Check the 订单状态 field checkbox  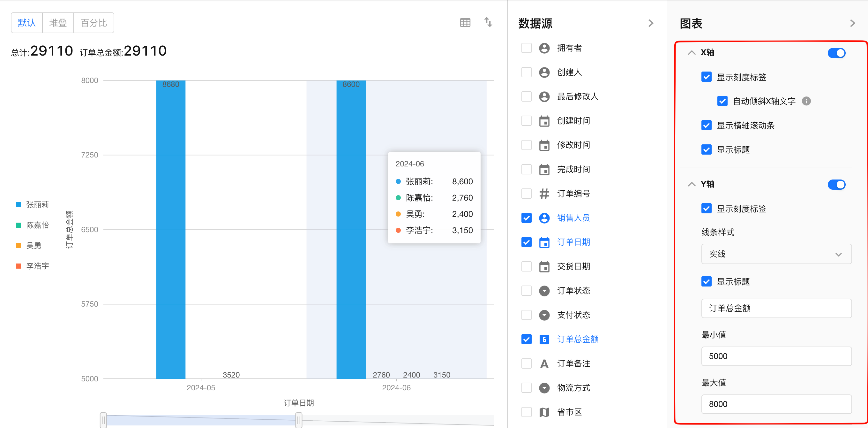pos(526,291)
